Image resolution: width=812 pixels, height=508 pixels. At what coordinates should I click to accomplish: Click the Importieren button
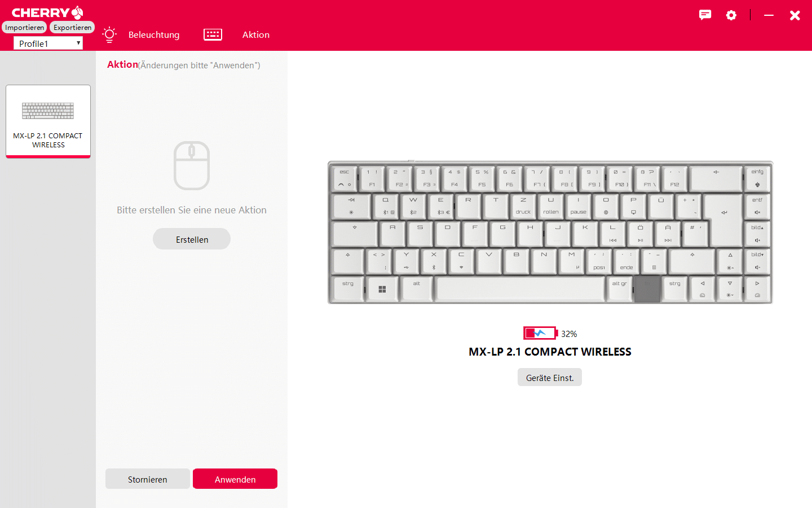click(24, 27)
